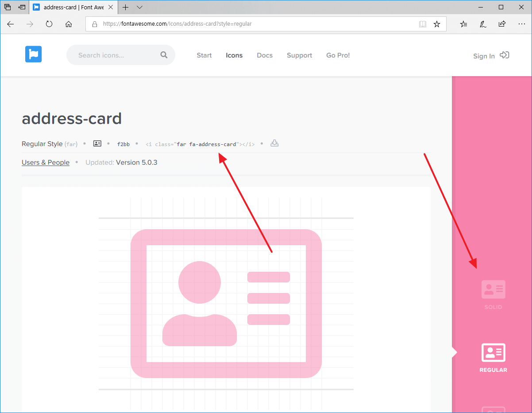Screen dimensions: 532x413
Task: Click the address-card page heading
Action: coord(72,119)
